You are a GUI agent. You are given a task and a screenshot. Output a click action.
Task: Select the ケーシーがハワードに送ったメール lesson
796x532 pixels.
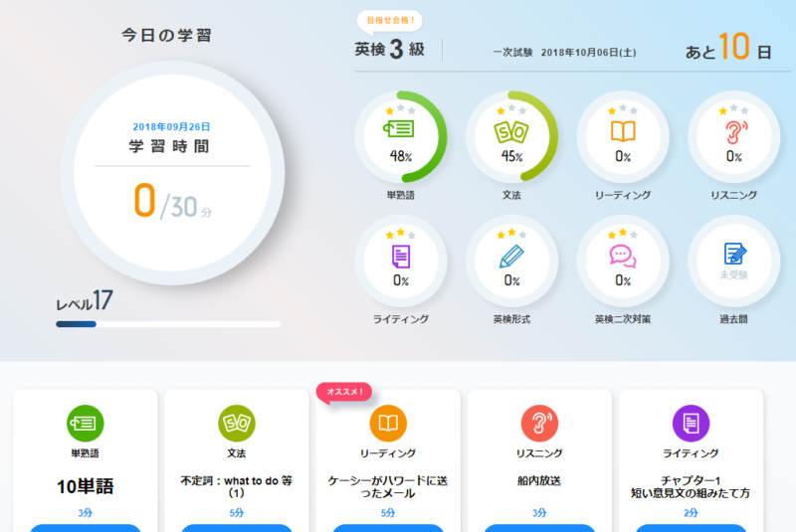pos(388,487)
